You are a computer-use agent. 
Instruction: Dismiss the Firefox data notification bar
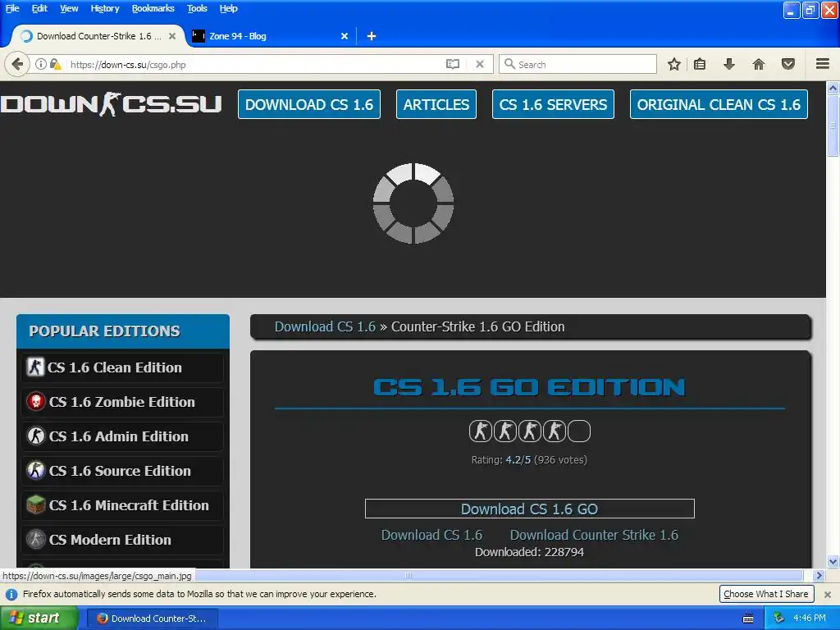827,594
